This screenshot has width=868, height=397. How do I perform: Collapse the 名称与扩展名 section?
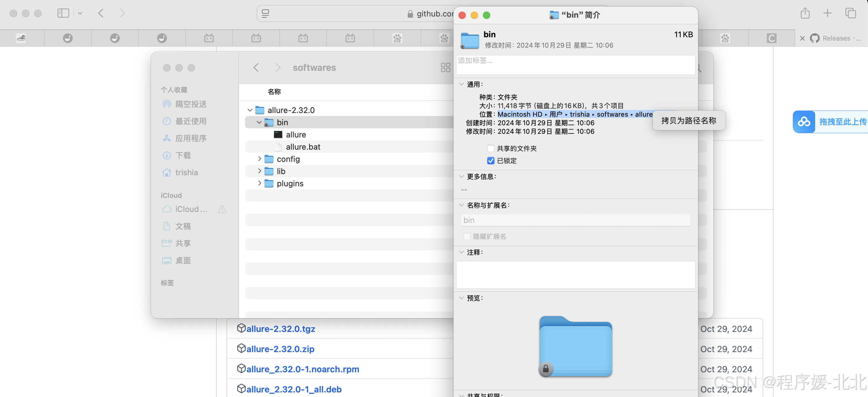click(x=462, y=205)
